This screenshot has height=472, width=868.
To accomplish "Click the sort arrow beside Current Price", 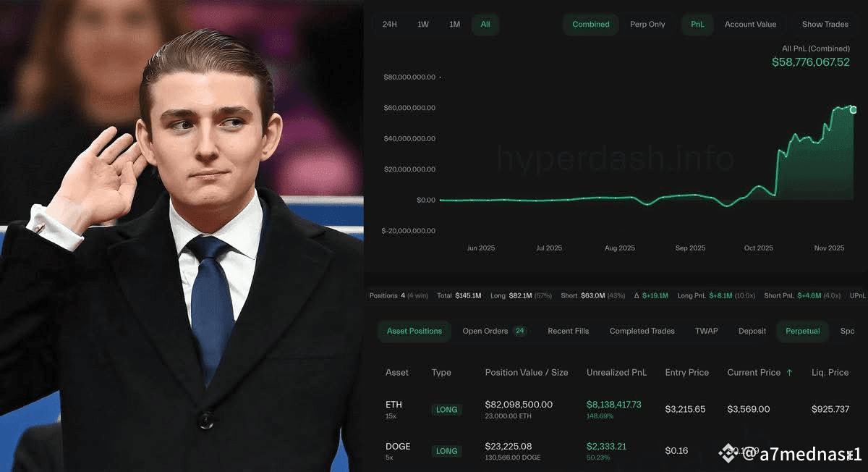I will point(789,372).
